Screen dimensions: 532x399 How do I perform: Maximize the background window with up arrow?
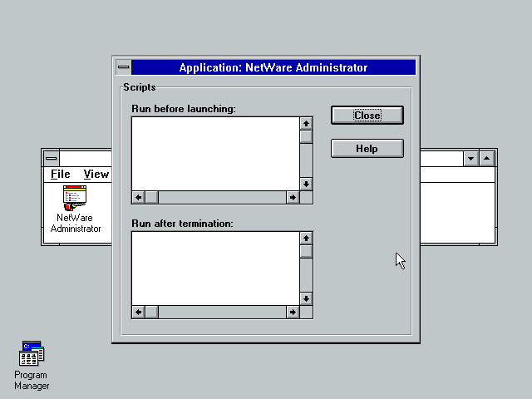tap(487, 159)
